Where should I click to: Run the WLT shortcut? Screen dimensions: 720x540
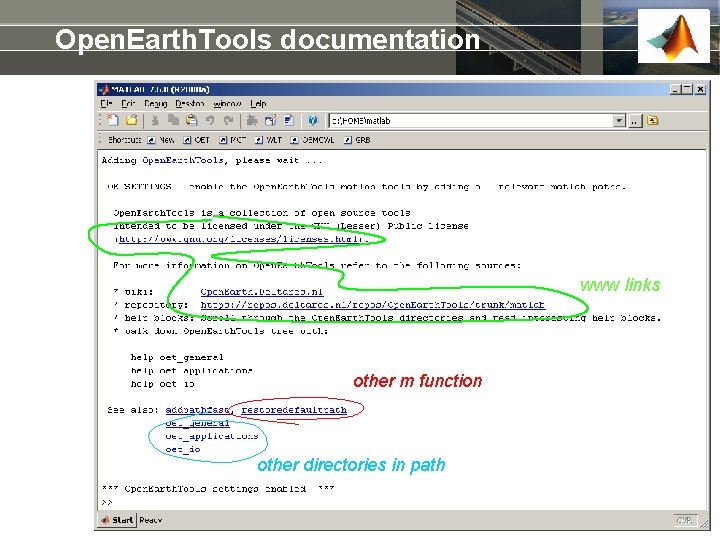269,140
